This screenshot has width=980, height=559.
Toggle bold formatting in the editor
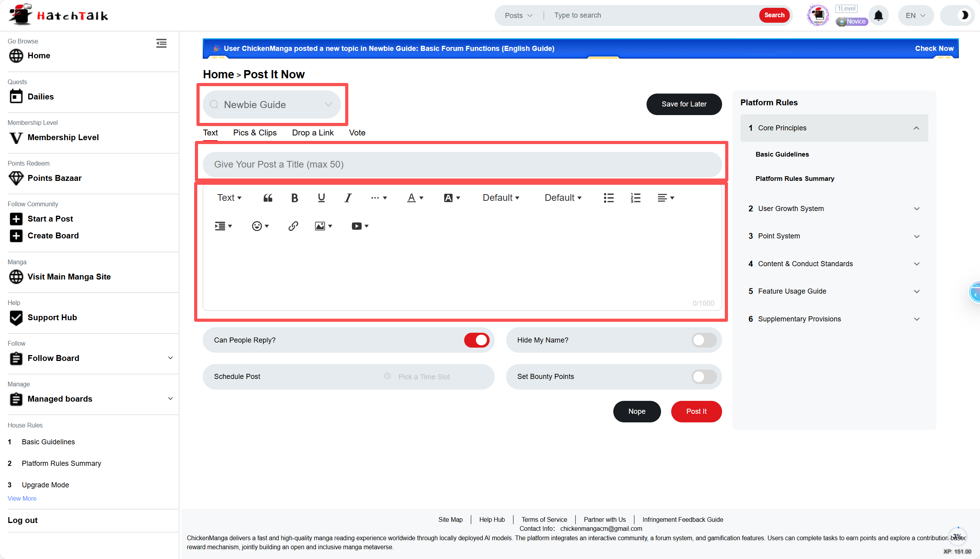294,198
